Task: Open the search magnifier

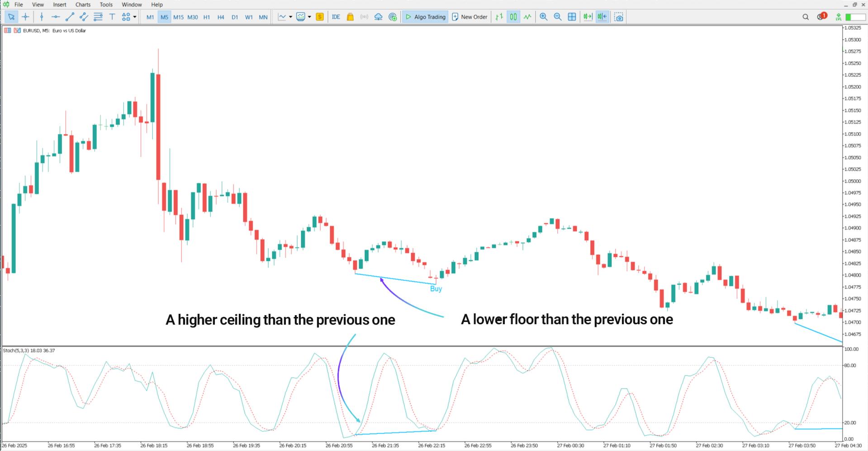Action: pyautogui.click(x=806, y=17)
